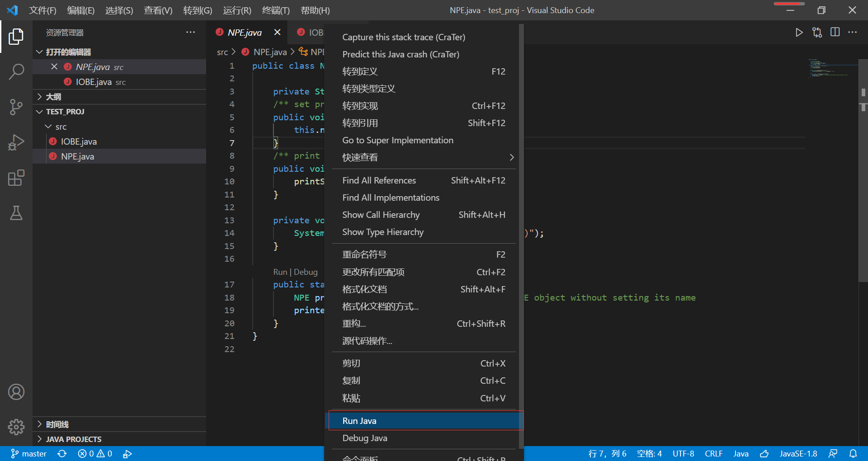Open errors and warnings status counter

[x=95, y=454]
